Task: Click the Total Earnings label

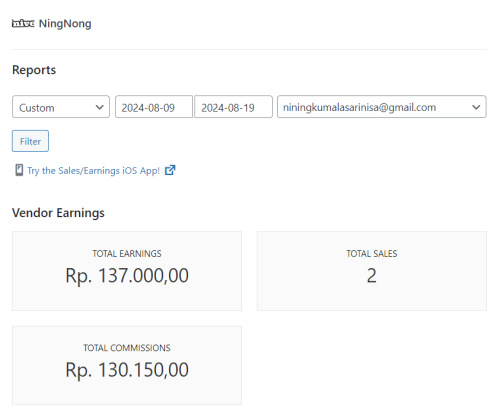Action: (127, 254)
